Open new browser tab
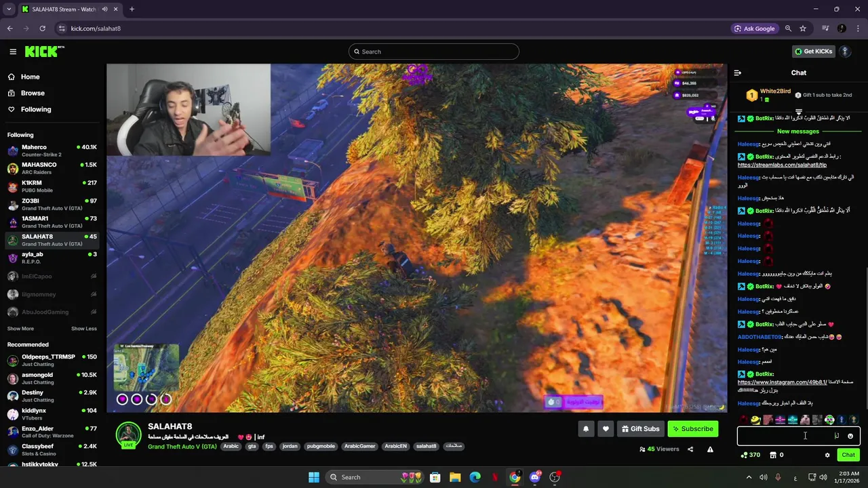The width and height of the screenshot is (868, 488). [132, 9]
